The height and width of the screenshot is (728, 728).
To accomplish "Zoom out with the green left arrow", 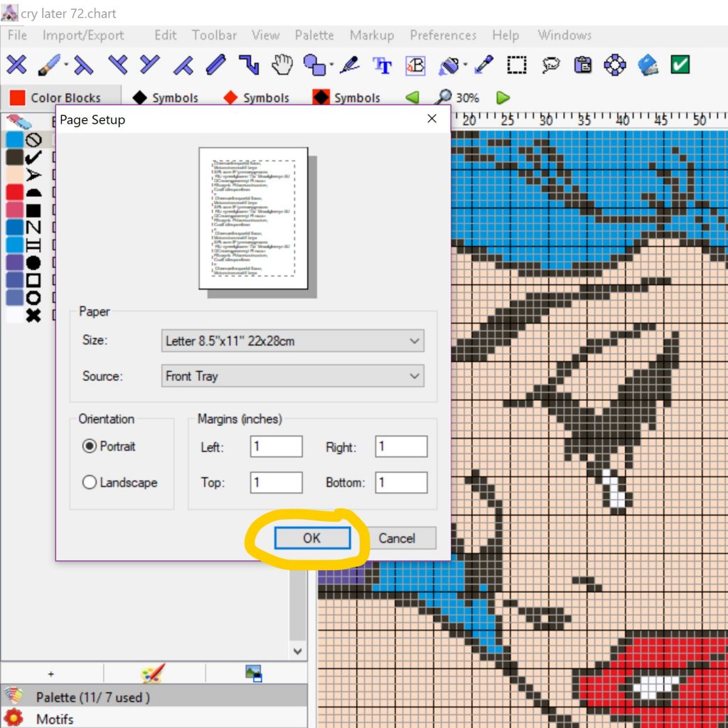I will pyautogui.click(x=412, y=97).
